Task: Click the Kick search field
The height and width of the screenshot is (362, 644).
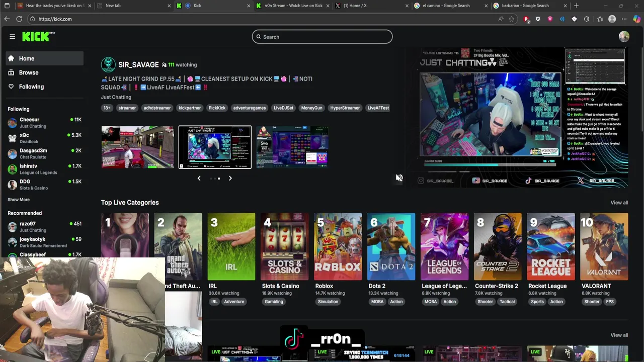Action: [x=322, y=37]
